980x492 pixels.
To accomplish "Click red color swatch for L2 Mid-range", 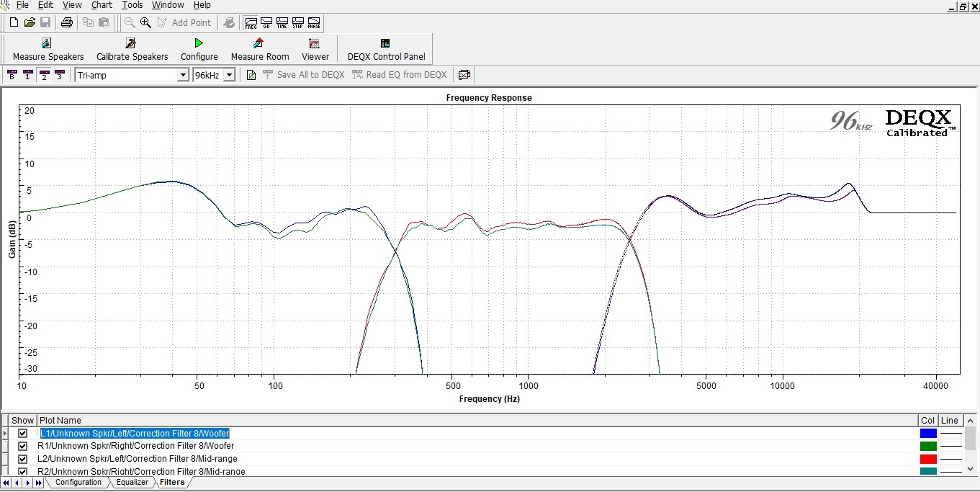I will 928,459.
